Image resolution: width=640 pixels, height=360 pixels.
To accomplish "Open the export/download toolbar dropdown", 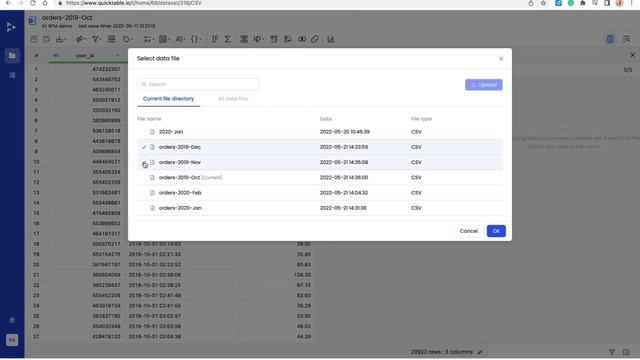I will coord(61,39).
